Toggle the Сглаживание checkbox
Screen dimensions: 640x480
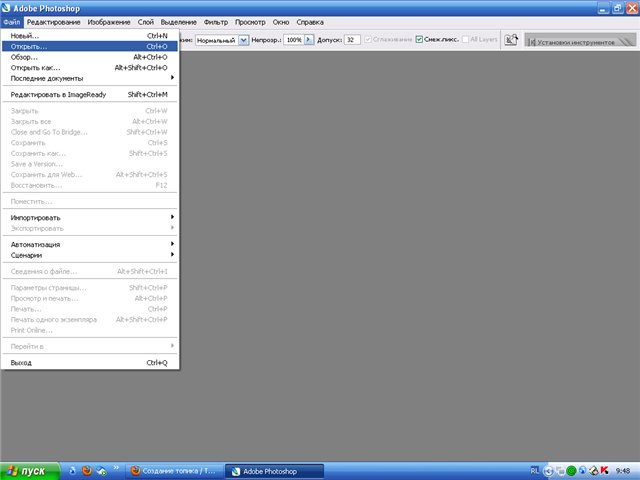tap(370, 40)
